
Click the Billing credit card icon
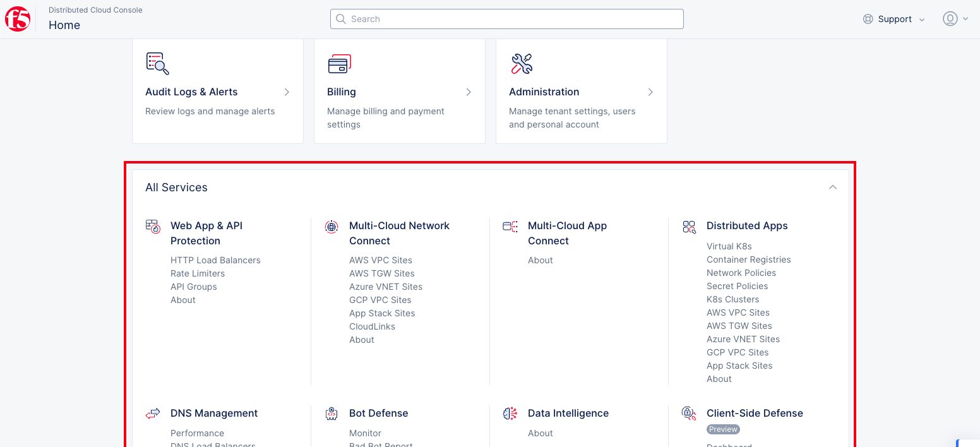point(339,63)
